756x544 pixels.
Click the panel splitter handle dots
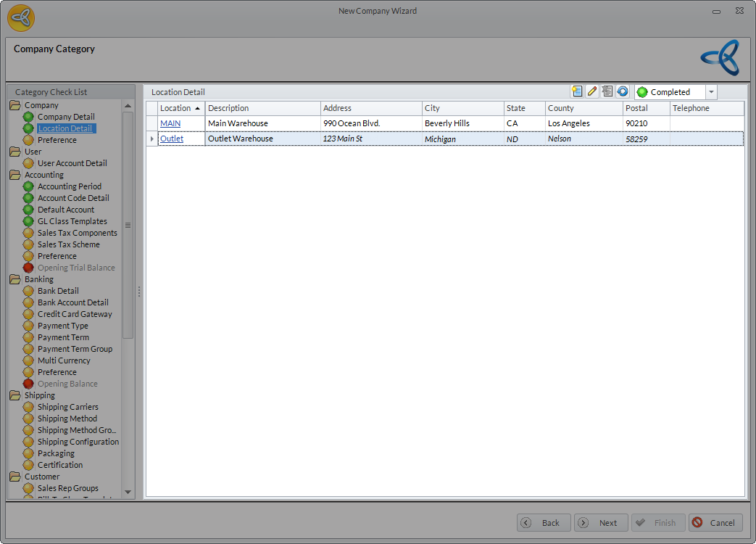[139, 292]
